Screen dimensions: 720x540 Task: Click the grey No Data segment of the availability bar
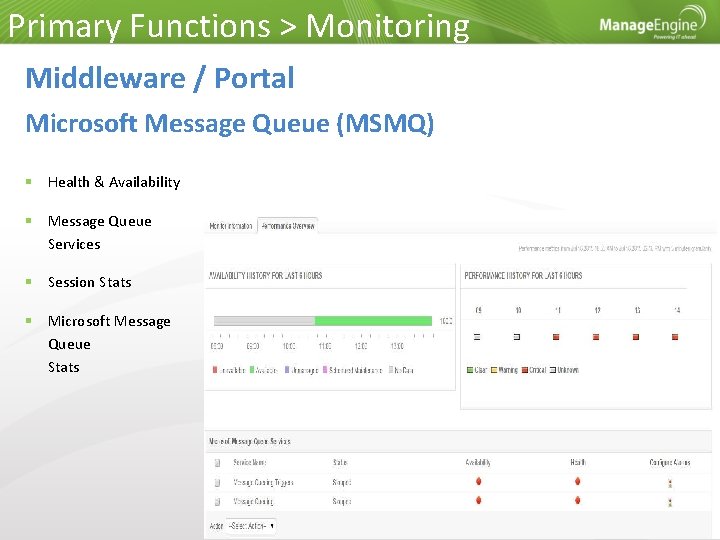coord(264,321)
